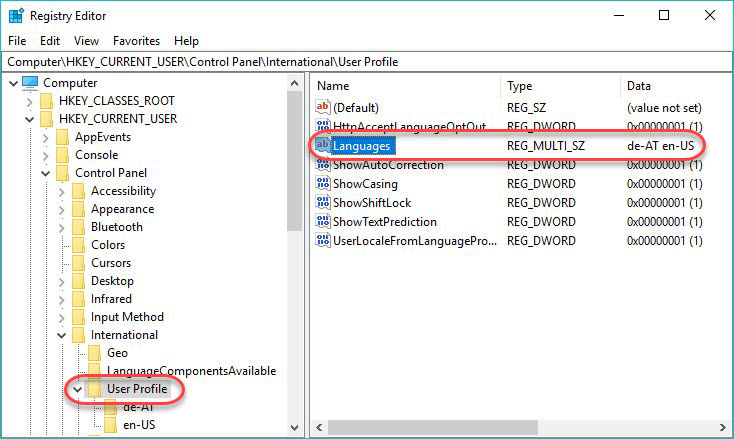This screenshot has width=734, height=439.
Task: Click the tree pane scroll down arrow
Action: 294,427
